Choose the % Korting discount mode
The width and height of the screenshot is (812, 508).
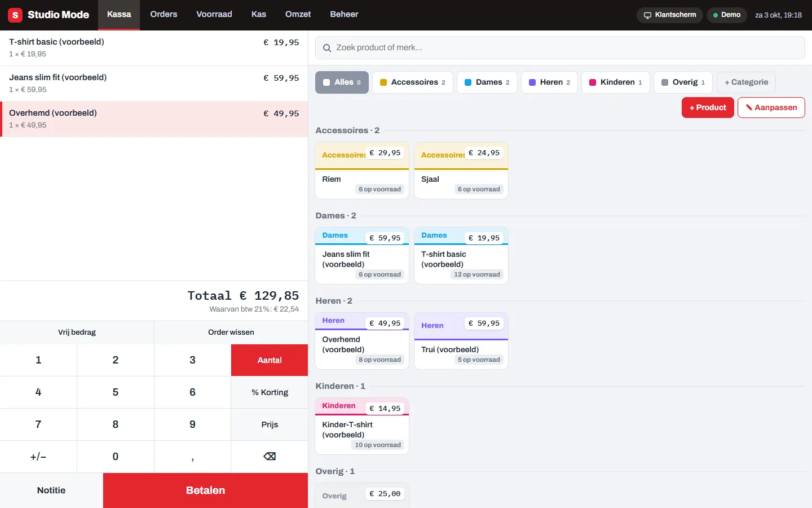point(270,392)
